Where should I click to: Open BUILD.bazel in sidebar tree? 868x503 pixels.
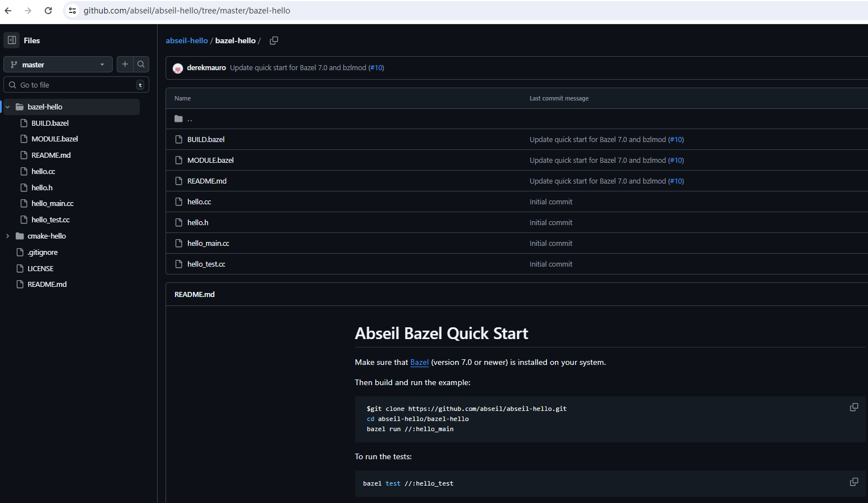tap(50, 123)
